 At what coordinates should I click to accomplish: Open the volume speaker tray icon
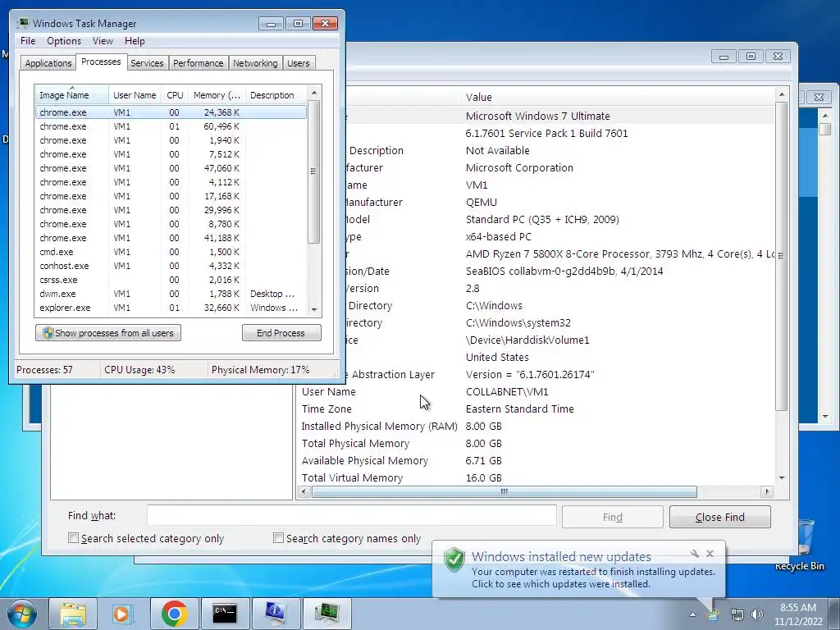(757, 615)
